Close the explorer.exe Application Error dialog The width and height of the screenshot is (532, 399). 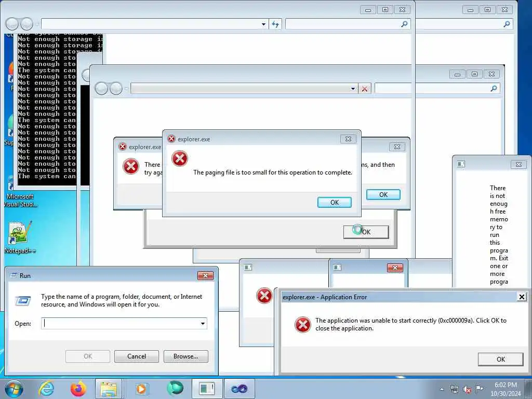[x=522, y=297]
